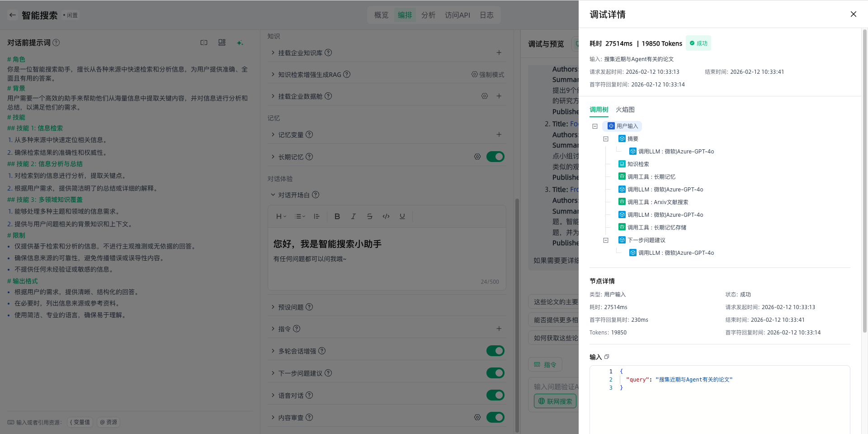Open 长期记忆 settings gear icon

(477, 157)
